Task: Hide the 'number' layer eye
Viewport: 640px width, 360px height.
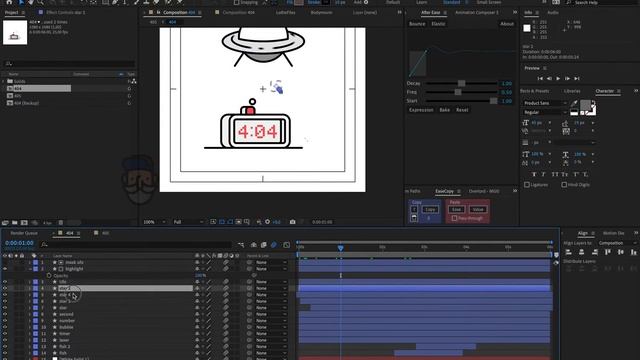Action: pos(5,321)
